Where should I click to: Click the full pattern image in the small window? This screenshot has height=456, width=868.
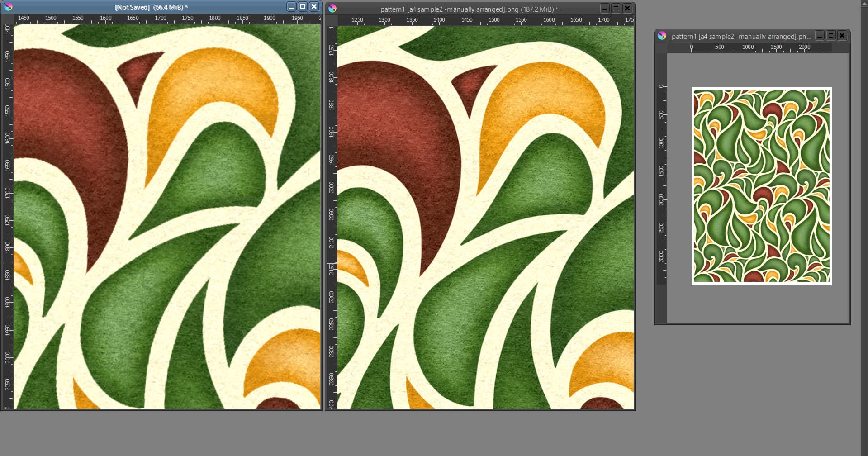click(762, 186)
